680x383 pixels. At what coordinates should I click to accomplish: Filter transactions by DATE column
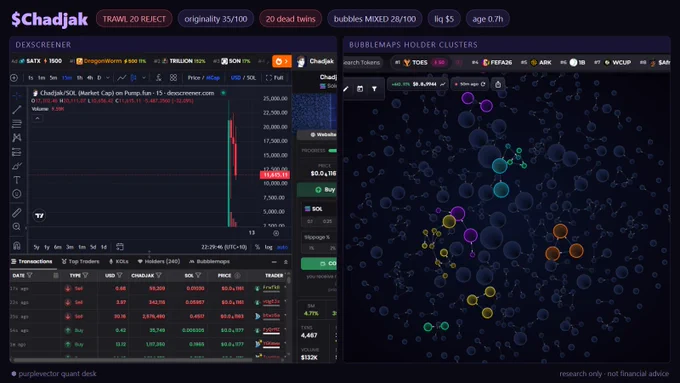coord(29,275)
